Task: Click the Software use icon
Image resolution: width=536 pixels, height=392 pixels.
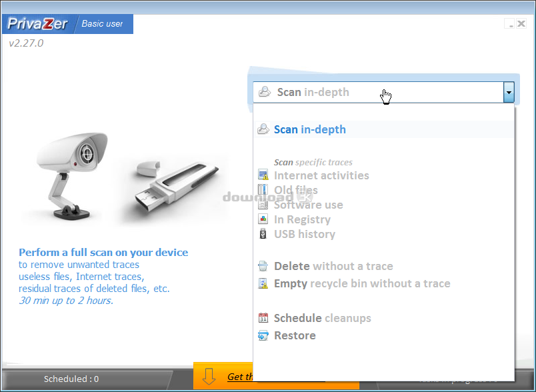Action: pyautogui.click(x=263, y=205)
